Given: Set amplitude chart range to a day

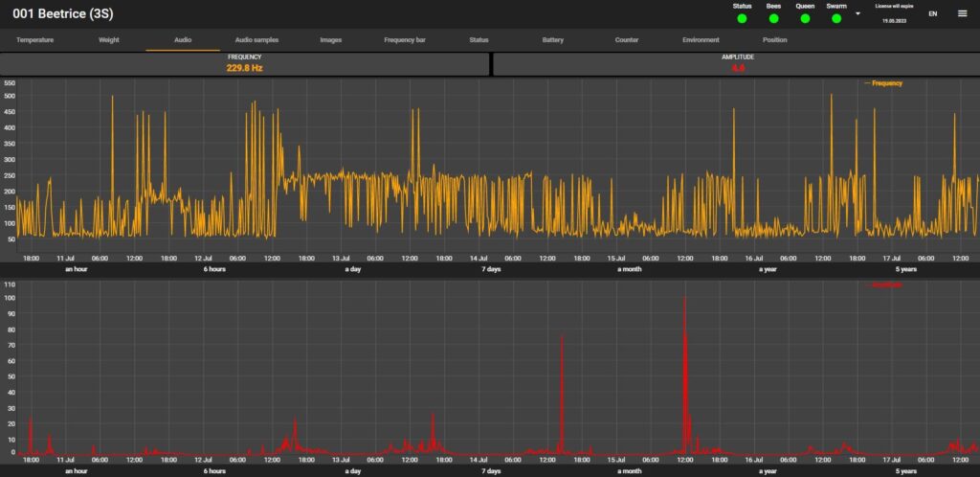Looking at the screenshot, I should point(352,471).
